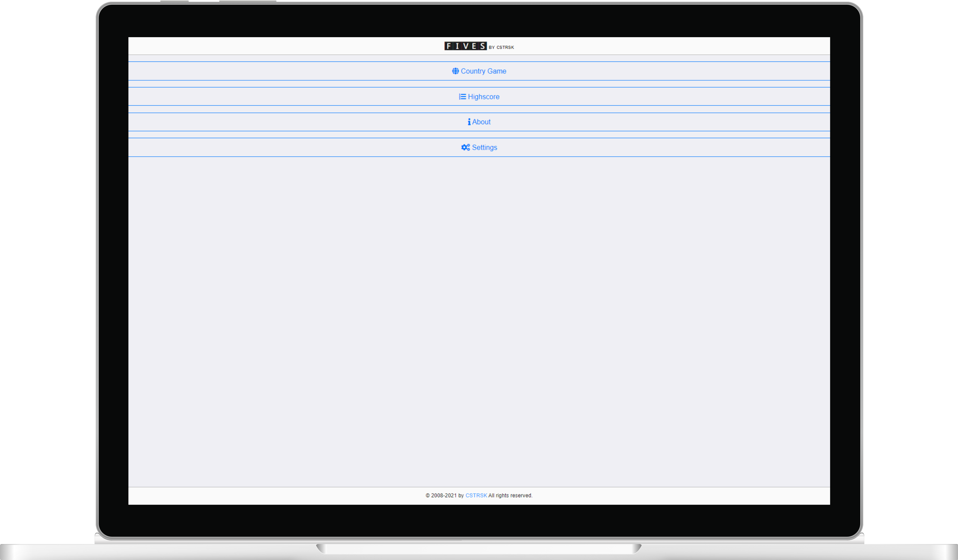Screen dimensions: 958x560
Task: Open the Highscore menu entry text
Action: pos(484,96)
